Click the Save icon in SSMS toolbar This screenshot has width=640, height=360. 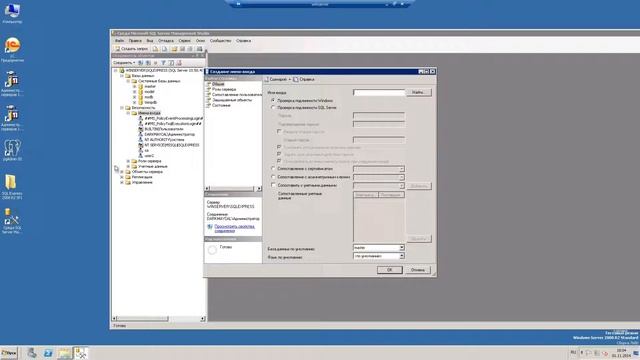point(182,49)
